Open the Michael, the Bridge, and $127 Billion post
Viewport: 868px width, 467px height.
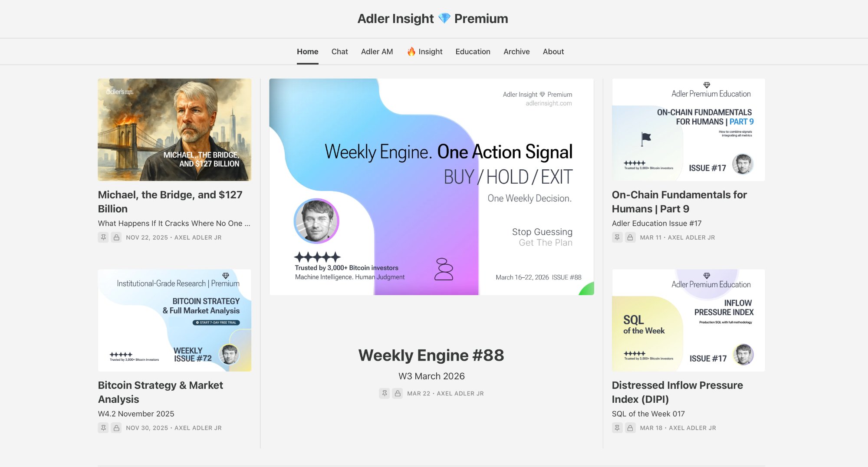170,201
